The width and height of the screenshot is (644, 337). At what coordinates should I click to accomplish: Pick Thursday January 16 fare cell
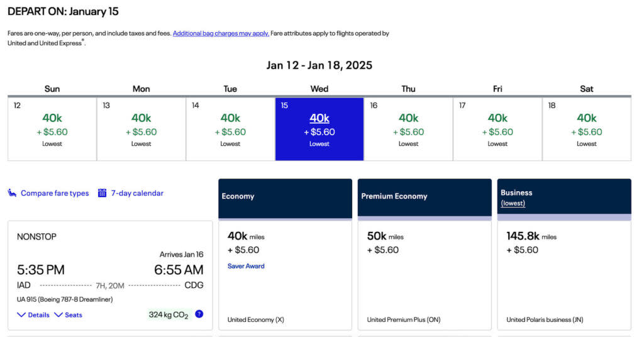(x=408, y=130)
